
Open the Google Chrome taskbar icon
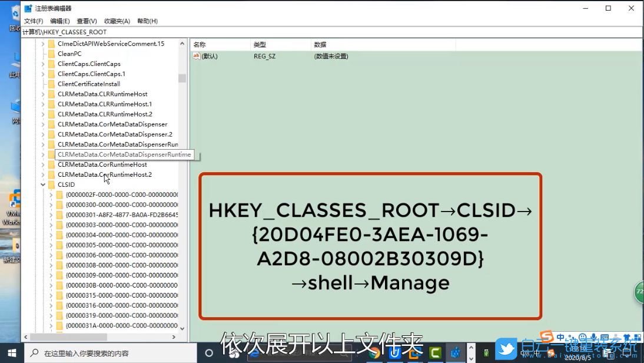pyautogui.click(x=375, y=354)
